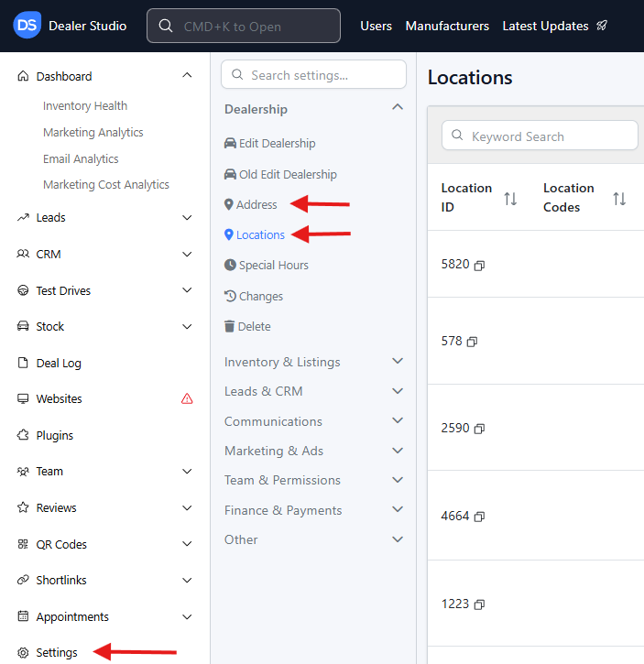Collapse the Dealership settings group
This screenshot has height=664, width=644.
click(397, 108)
